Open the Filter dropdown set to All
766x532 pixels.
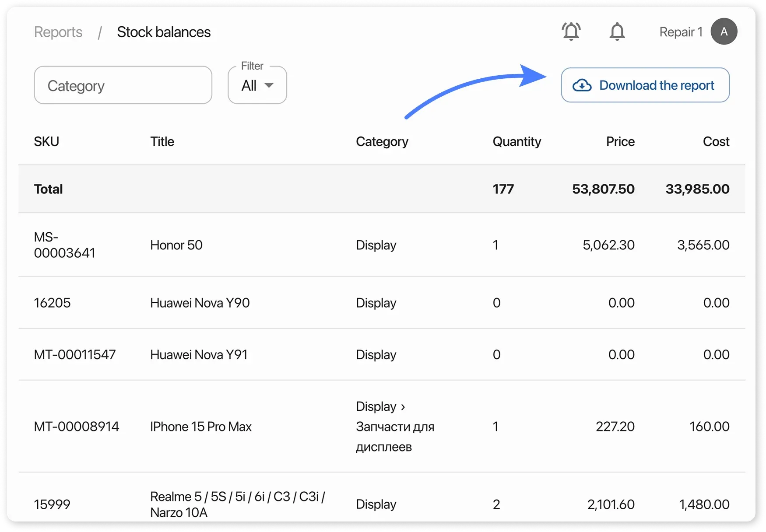pyautogui.click(x=257, y=85)
